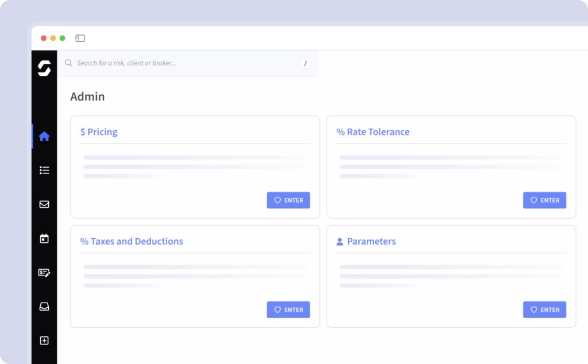Click the magnifying glass search icon

69,63
